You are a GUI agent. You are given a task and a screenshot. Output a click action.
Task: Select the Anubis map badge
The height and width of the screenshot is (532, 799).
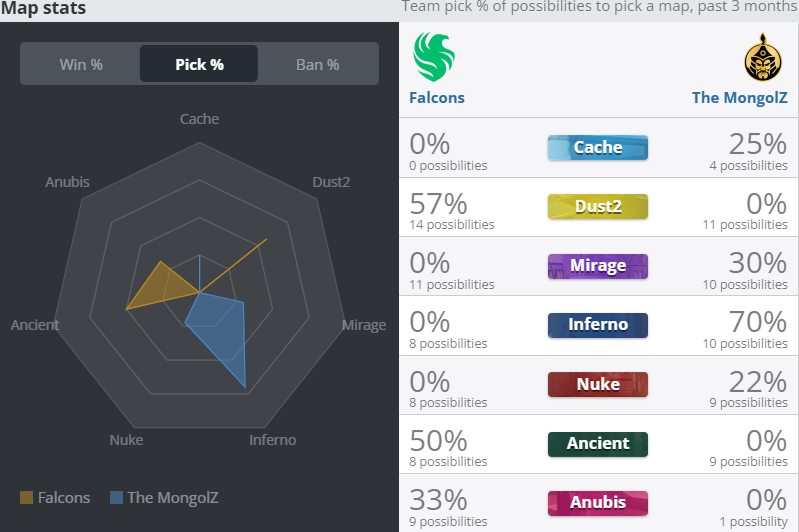(x=598, y=503)
